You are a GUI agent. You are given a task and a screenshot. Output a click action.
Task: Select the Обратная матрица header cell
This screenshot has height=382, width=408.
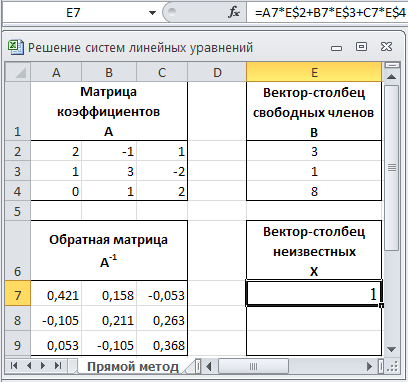click(109, 250)
